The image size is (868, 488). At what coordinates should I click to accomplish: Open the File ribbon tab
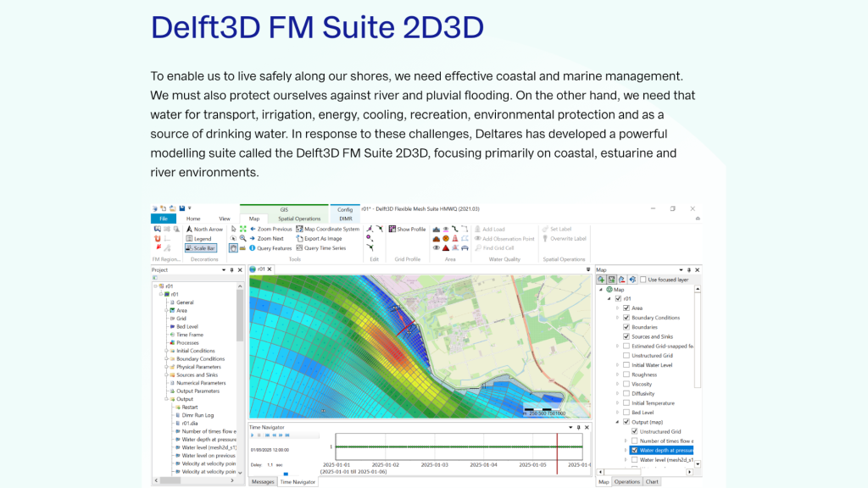pyautogui.click(x=164, y=219)
